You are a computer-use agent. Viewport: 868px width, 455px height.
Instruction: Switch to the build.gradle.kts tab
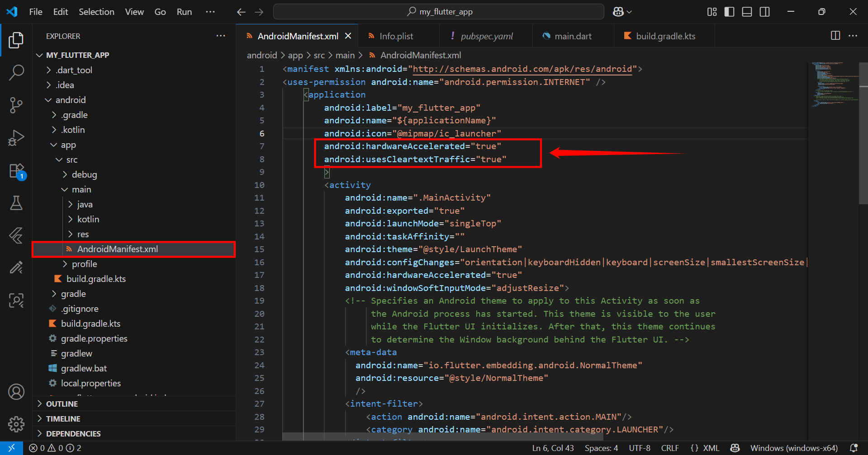coord(664,36)
